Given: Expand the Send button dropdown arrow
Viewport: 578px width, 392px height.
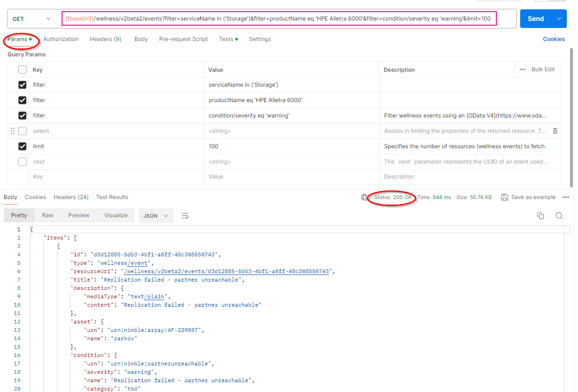Looking at the screenshot, I should 559,19.
